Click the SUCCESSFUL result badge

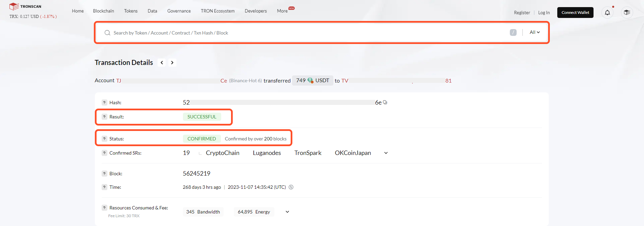[x=202, y=117]
